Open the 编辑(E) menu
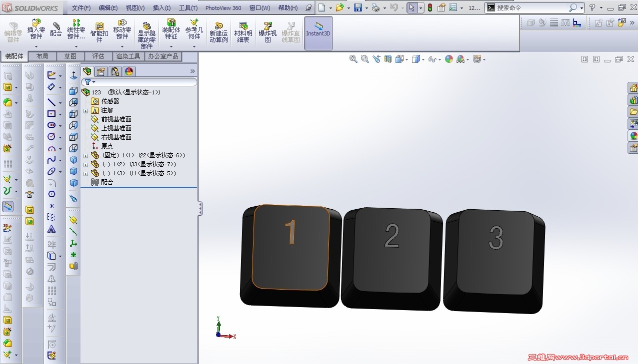Viewport: 638px width, 364px height. click(108, 8)
